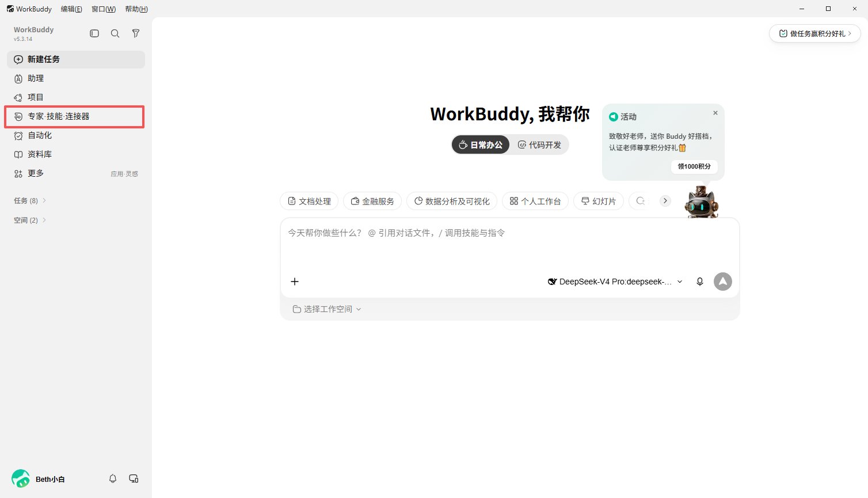The width and height of the screenshot is (868, 498).
Task: Open the notifications bell
Action: pos(113,478)
